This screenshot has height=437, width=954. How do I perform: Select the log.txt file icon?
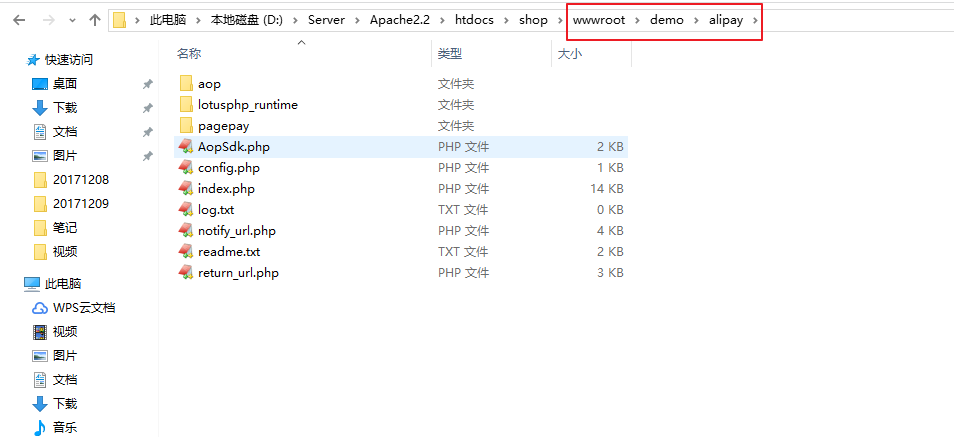[x=186, y=210]
